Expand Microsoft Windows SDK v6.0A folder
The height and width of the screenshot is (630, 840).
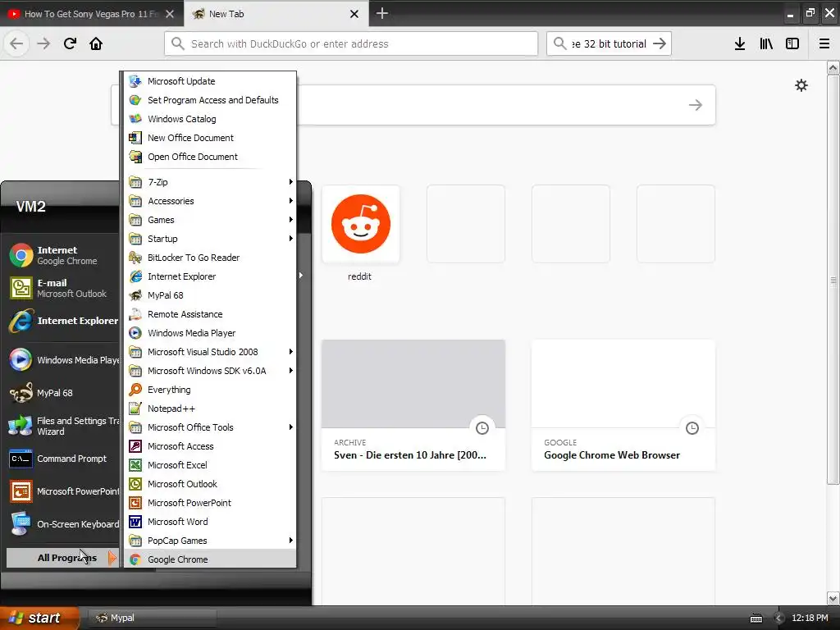(210, 371)
